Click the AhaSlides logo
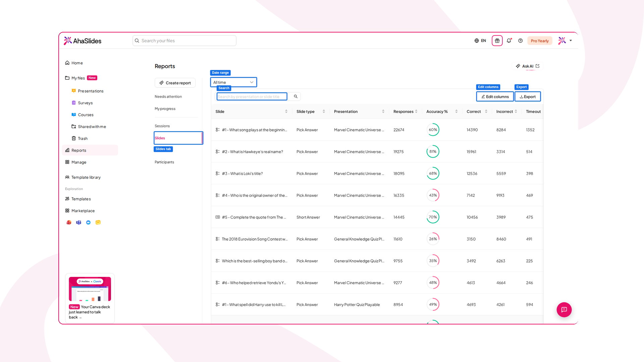 [83, 41]
